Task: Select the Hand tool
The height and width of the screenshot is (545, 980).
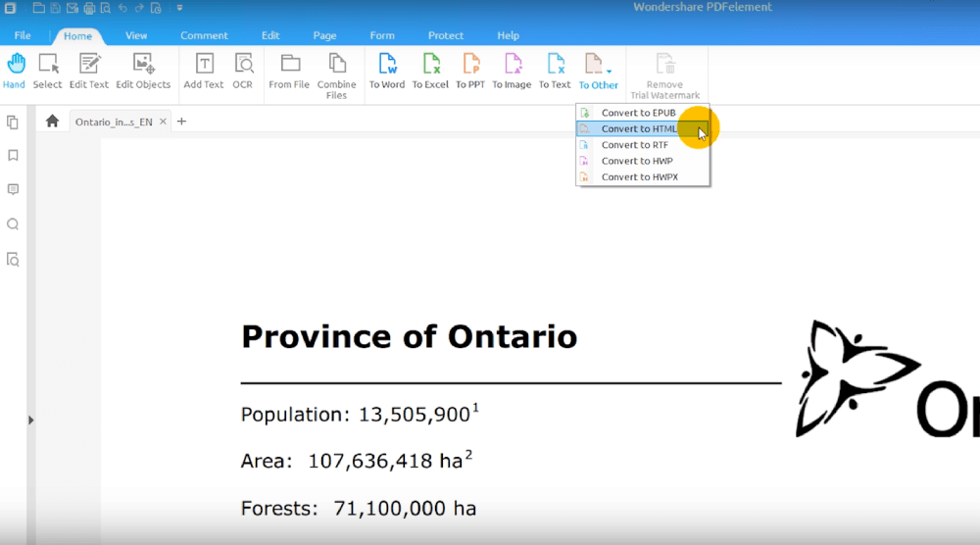Action: click(x=15, y=71)
